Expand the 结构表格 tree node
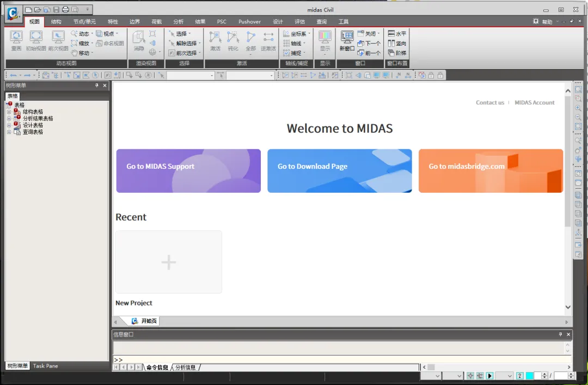Viewport: 588px width, 385px height. click(x=9, y=112)
